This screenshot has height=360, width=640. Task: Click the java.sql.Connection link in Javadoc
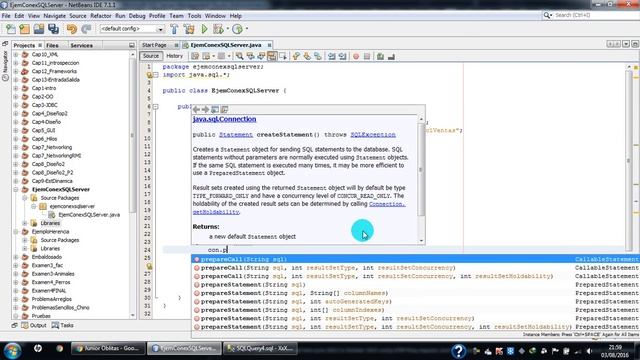coord(224,119)
